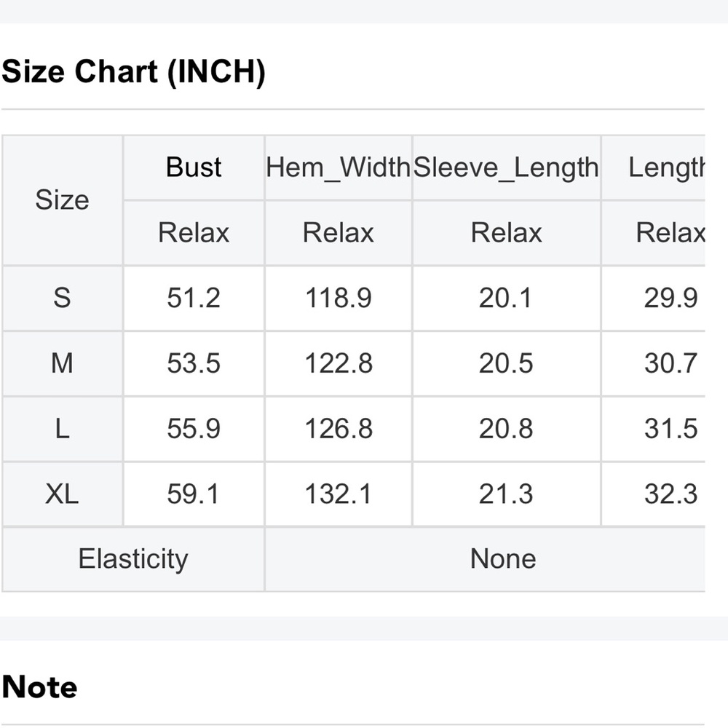Click the Relax subheader under Bust
Image resolution: width=728 pixels, height=728 pixels.
pyautogui.click(x=194, y=233)
